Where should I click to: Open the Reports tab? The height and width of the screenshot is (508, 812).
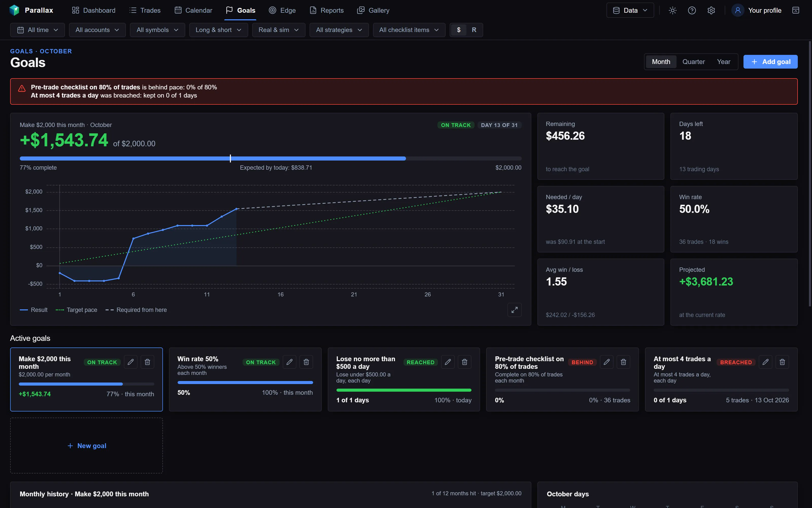pyautogui.click(x=327, y=10)
